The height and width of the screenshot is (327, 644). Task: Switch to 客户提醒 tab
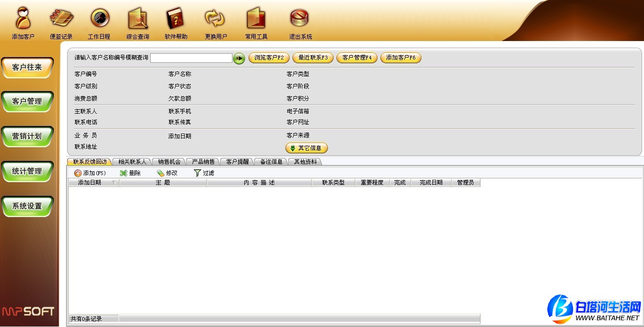[237, 162]
